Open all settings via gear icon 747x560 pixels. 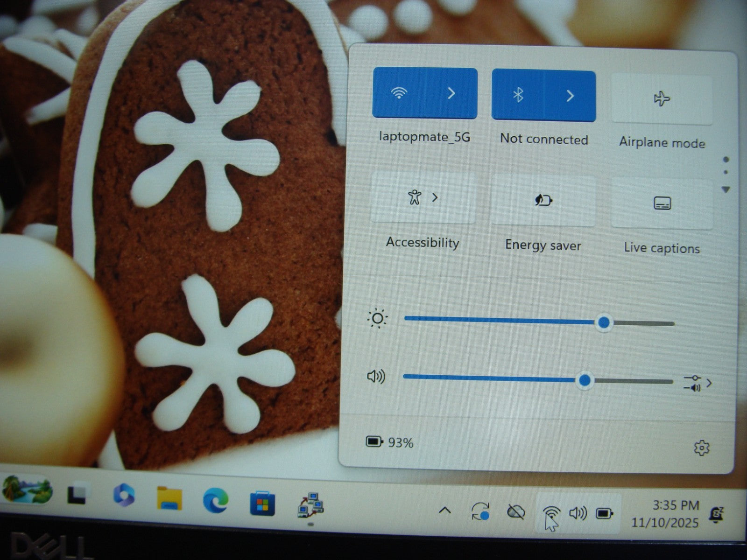[701, 448]
